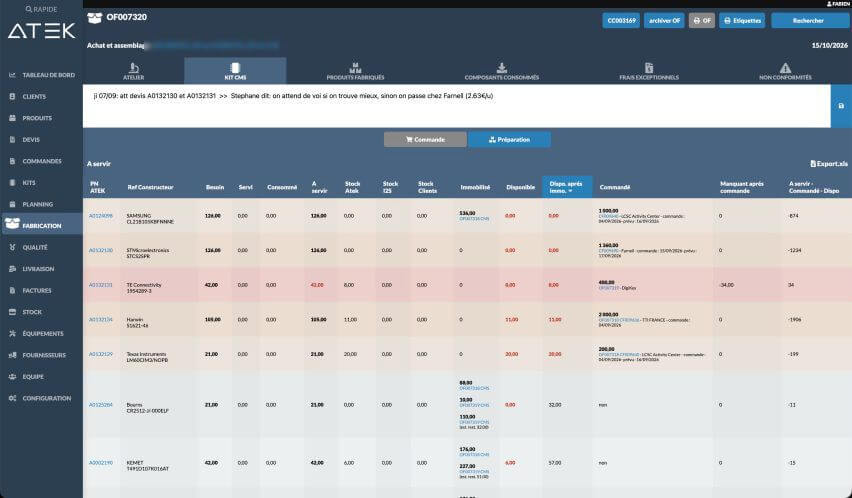The width and height of the screenshot is (852, 498).
Task: Select the Commande mode button
Action: 425,140
